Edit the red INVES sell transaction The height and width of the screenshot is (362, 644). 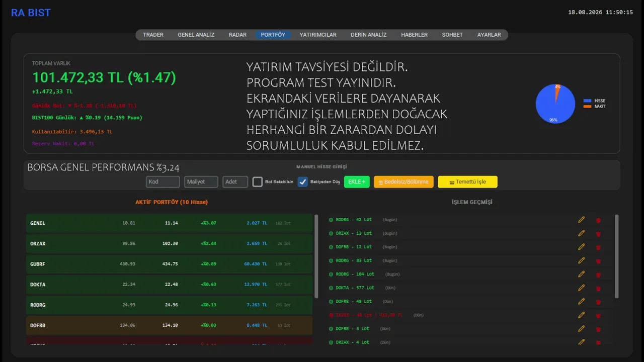coord(581,315)
